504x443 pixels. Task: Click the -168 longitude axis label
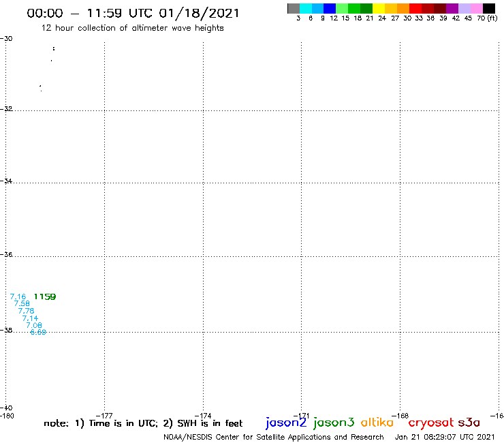click(400, 416)
